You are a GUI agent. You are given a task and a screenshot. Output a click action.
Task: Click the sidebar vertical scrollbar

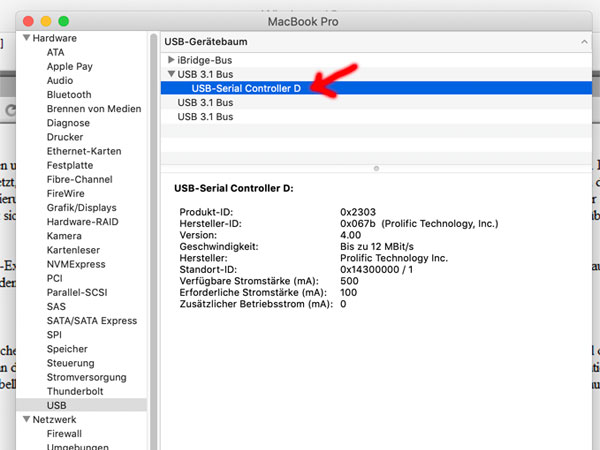[x=154, y=241]
